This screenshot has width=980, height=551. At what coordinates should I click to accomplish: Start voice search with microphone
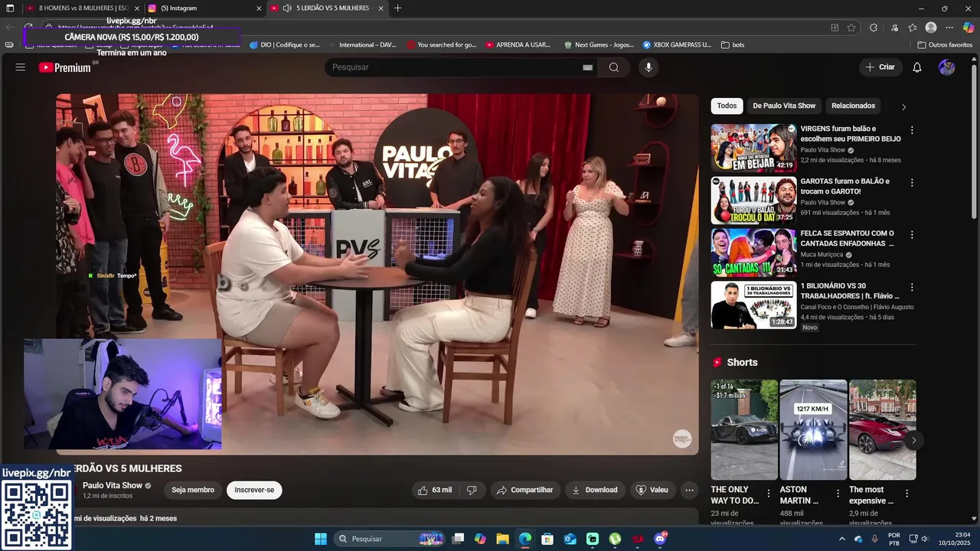[x=648, y=67]
